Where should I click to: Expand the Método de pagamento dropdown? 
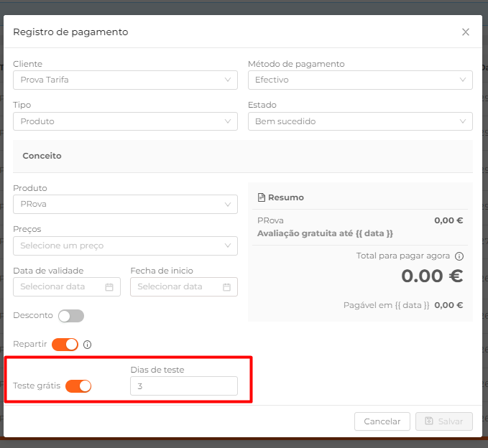point(360,80)
